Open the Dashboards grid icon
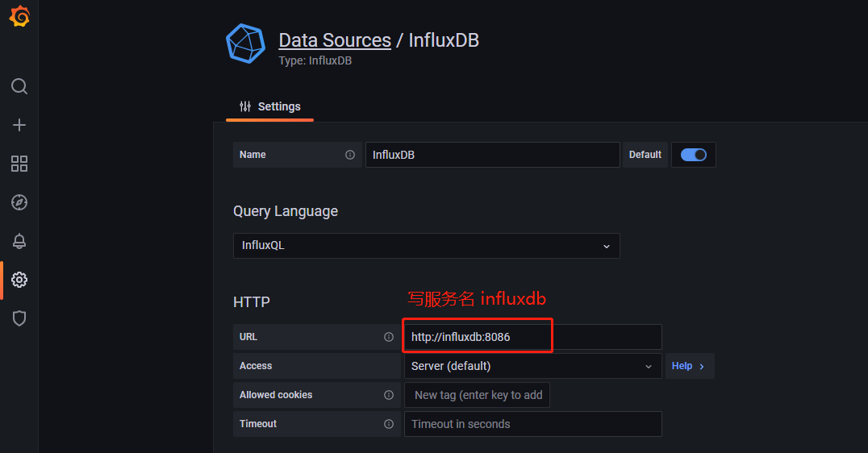 (19, 164)
